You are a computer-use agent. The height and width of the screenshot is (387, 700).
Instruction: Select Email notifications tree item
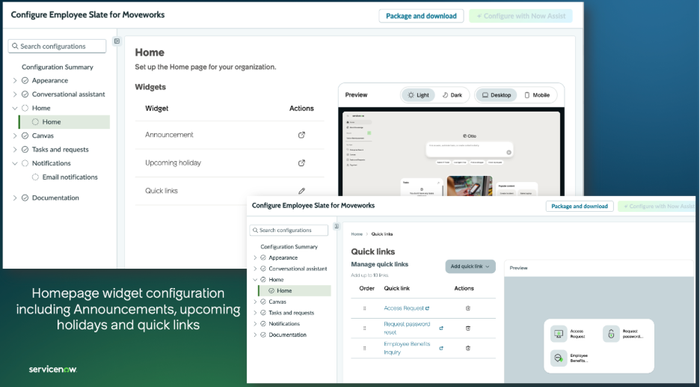(70, 177)
